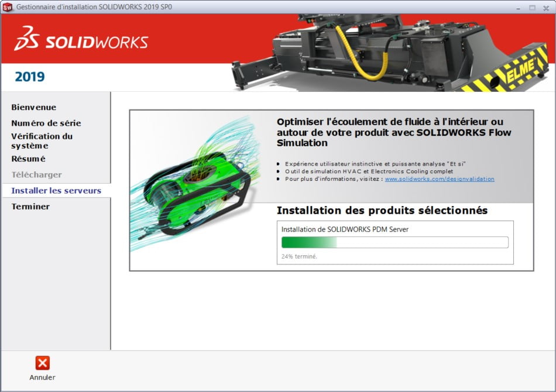This screenshot has height=392, width=556.
Task: Click the Flow Simulation product image
Action: [x=194, y=184]
